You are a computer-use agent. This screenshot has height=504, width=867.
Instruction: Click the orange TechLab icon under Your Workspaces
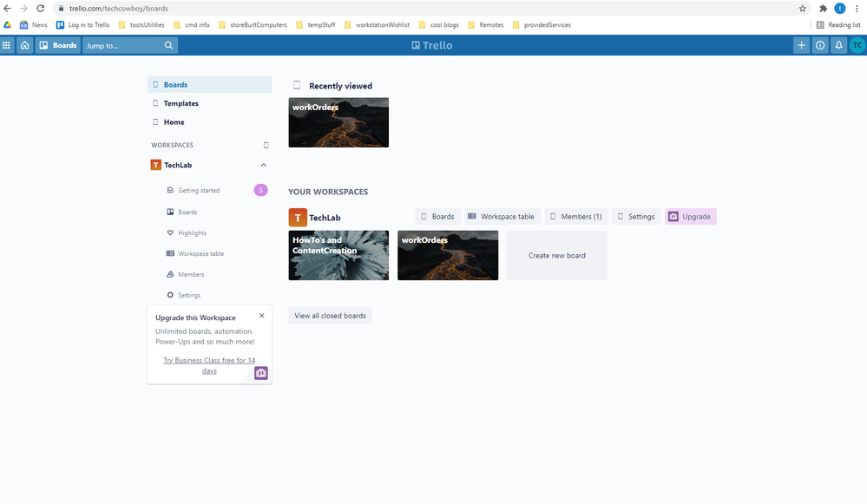(298, 217)
